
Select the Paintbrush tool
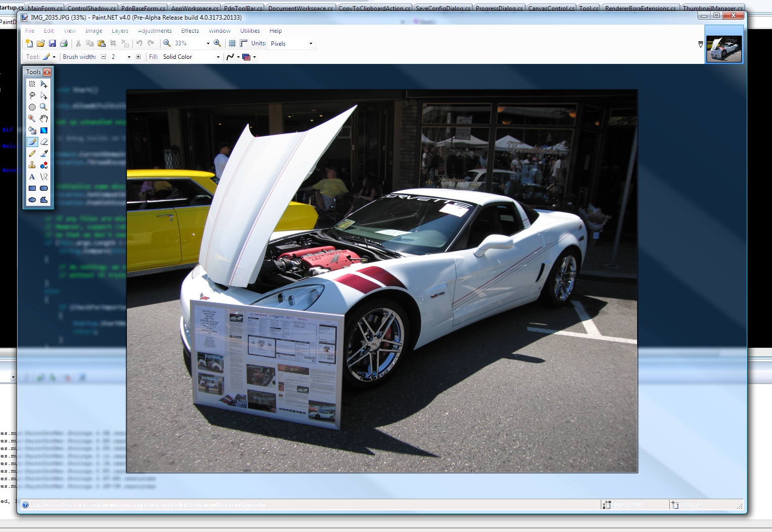32,142
